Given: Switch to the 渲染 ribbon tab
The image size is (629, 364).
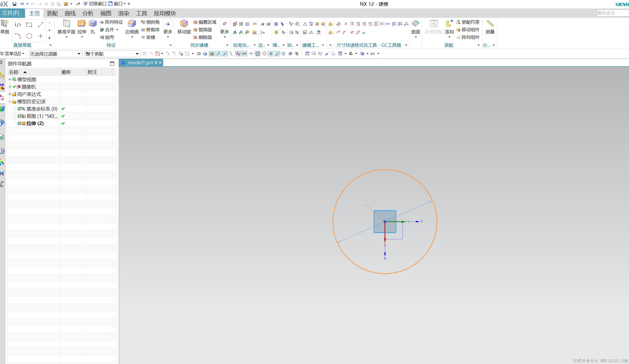Looking at the screenshot, I should tap(124, 13).
